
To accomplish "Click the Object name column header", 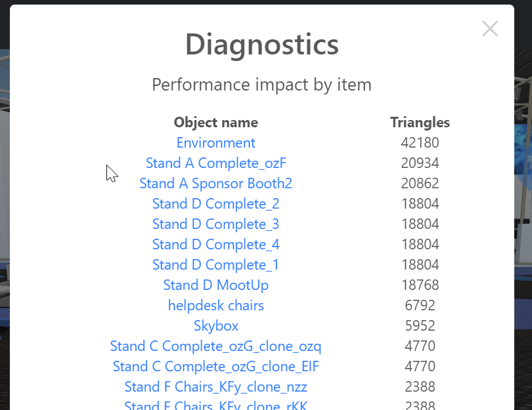I will pos(215,122).
